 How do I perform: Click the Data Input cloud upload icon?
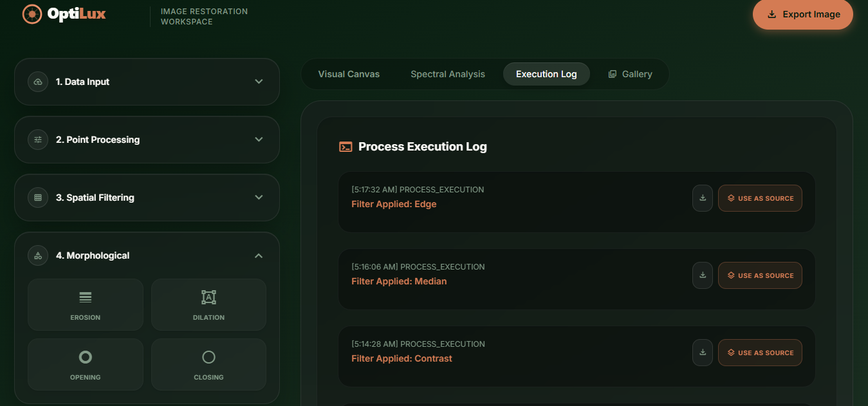pos(38,82)
